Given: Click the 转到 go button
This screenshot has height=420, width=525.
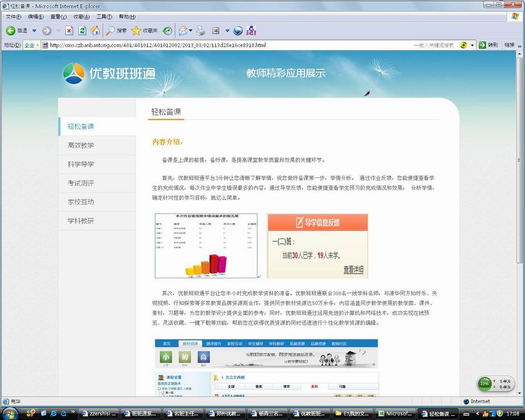Looking at the screenshot, I should (x=488, y=45).
